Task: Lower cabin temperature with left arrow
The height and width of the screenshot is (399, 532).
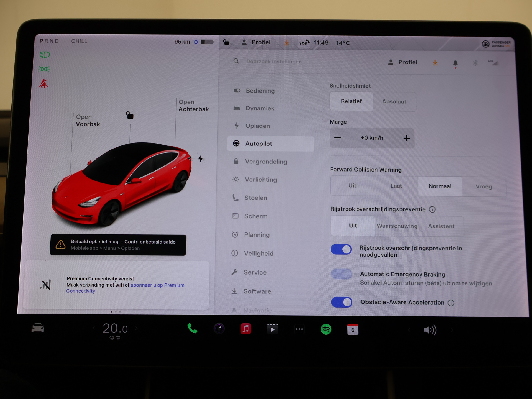Action: 94,328
